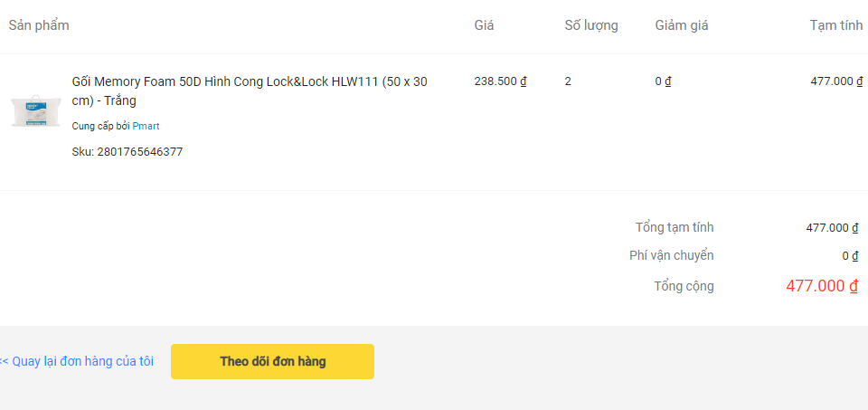Image resolution: width=868 pixels, height=410 pixels.
Task: Click the Sku number 2801765646377
Action: click(x=139, y=152)
